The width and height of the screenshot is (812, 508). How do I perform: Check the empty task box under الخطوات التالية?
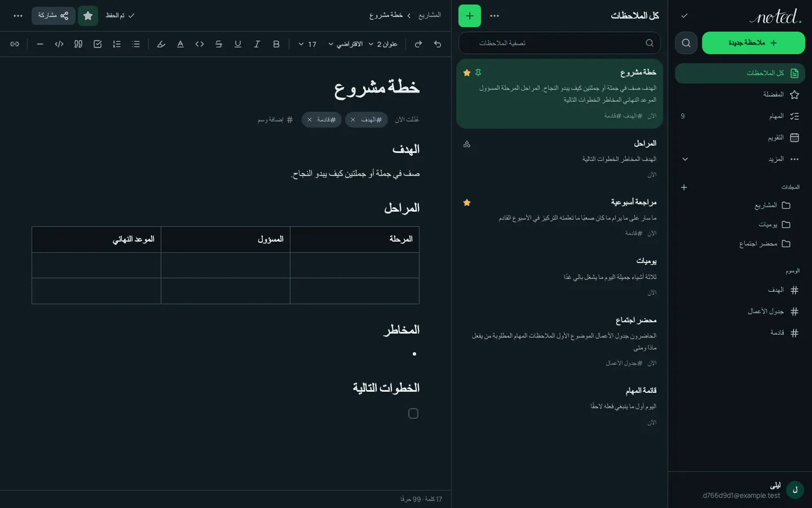(413, 414)
